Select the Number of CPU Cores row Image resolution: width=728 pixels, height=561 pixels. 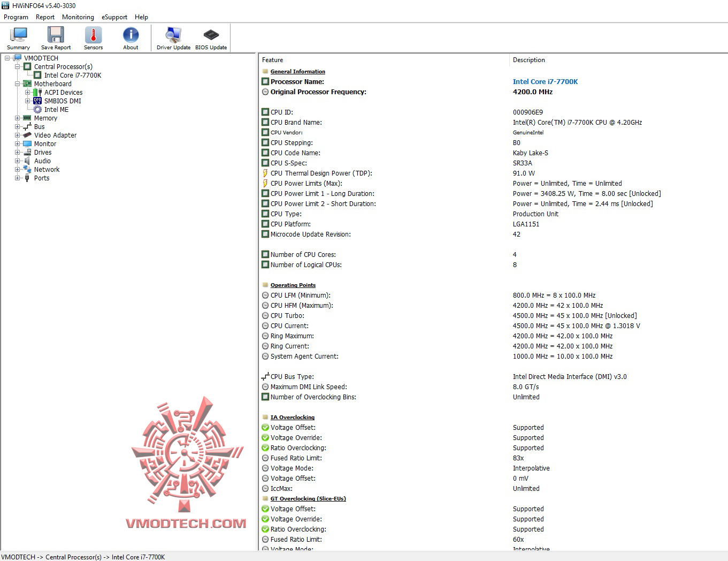(493, 254)
